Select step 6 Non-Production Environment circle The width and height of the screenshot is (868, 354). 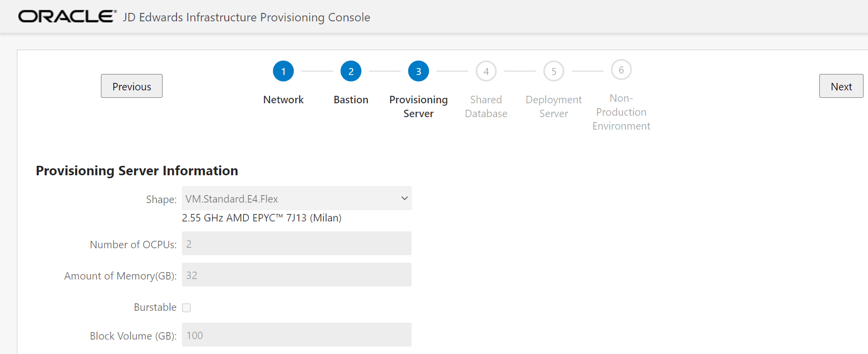point(621,70)
